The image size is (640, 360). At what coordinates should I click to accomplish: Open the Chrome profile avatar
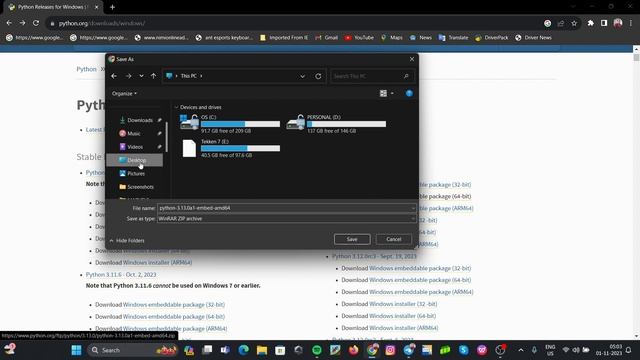pos(618,23)
